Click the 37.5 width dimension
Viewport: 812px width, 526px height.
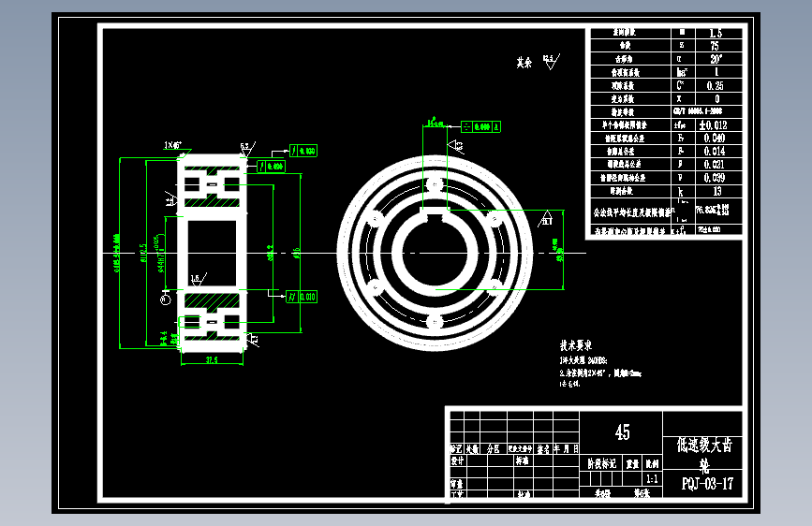(212, 359)
